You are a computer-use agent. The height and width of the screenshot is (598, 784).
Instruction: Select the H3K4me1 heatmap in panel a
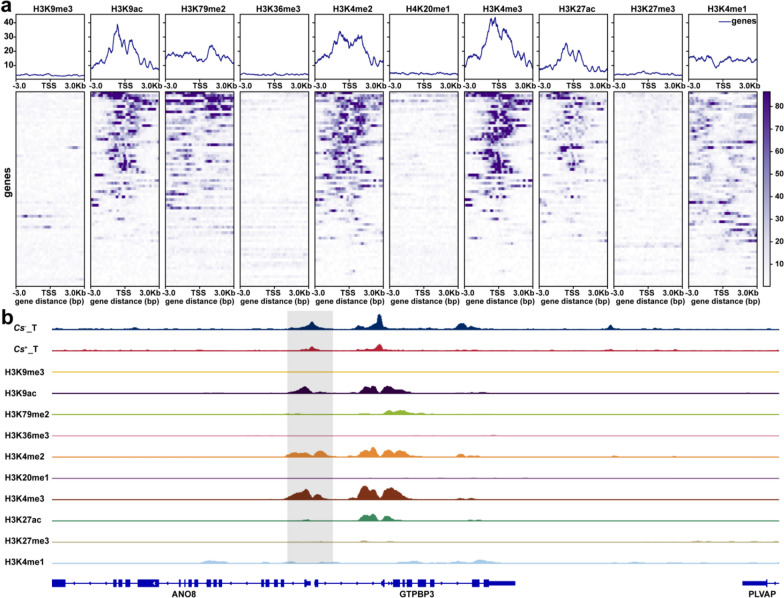722,188
